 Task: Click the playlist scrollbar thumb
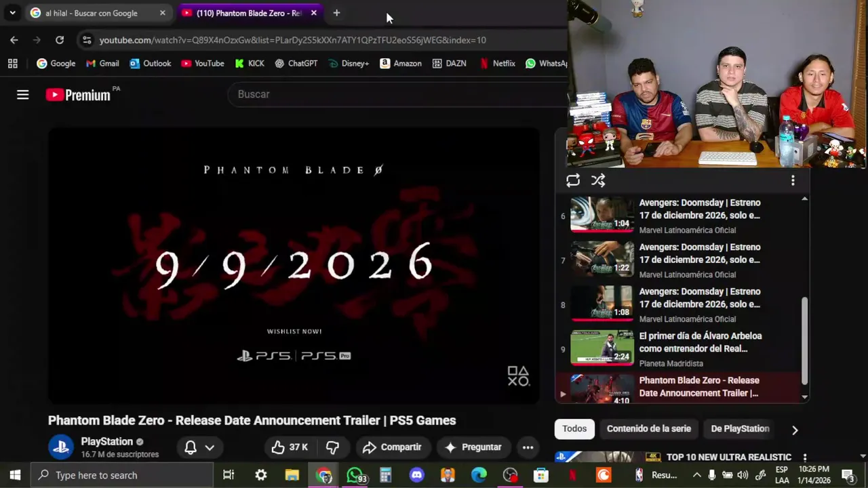[805, 341]
